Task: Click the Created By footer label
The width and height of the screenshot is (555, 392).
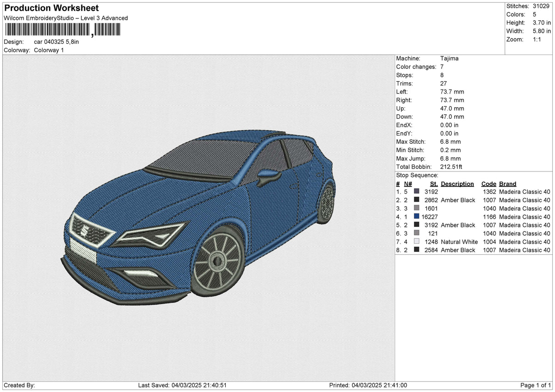Action: pos(19,386)
